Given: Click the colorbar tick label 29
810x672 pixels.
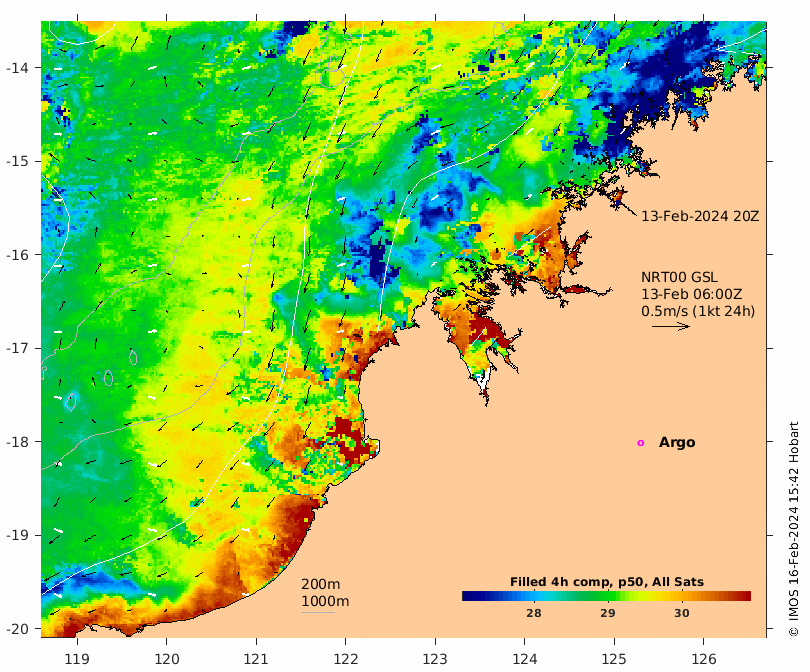Looking at the screenshot, I should (x=608, y=613).
